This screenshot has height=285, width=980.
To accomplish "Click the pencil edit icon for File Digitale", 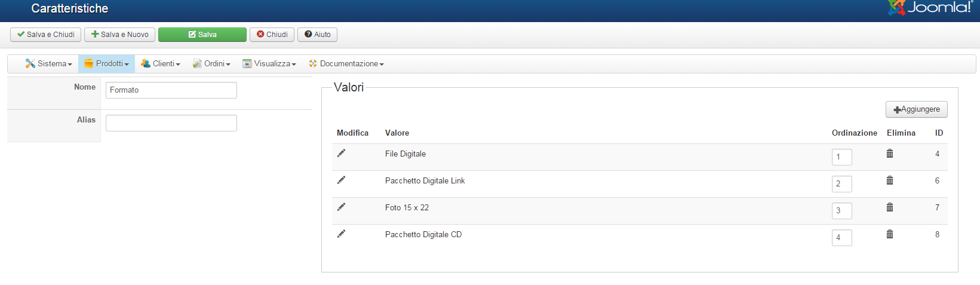I will click(341, 154).
